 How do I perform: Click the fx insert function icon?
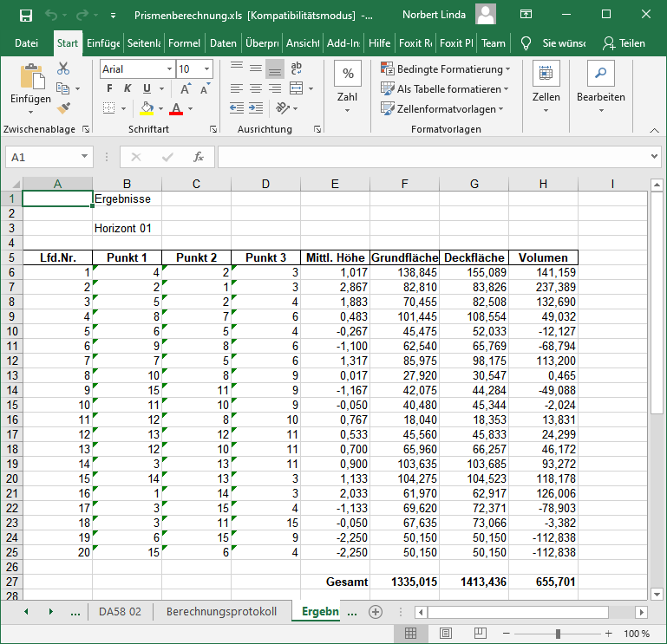[198, 157]
